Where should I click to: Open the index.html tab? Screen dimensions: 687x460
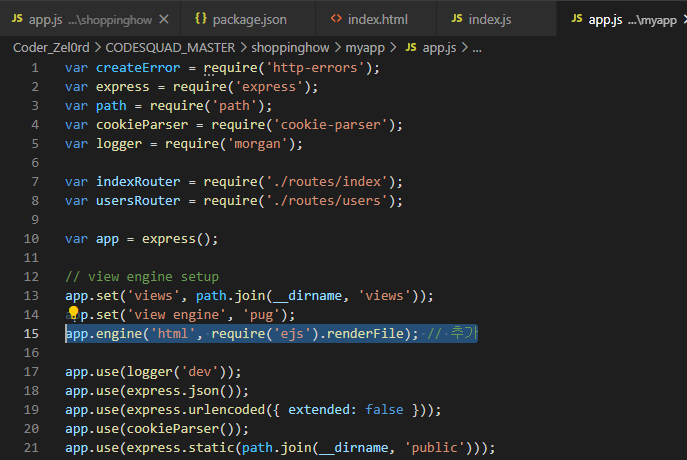[376, 19]
